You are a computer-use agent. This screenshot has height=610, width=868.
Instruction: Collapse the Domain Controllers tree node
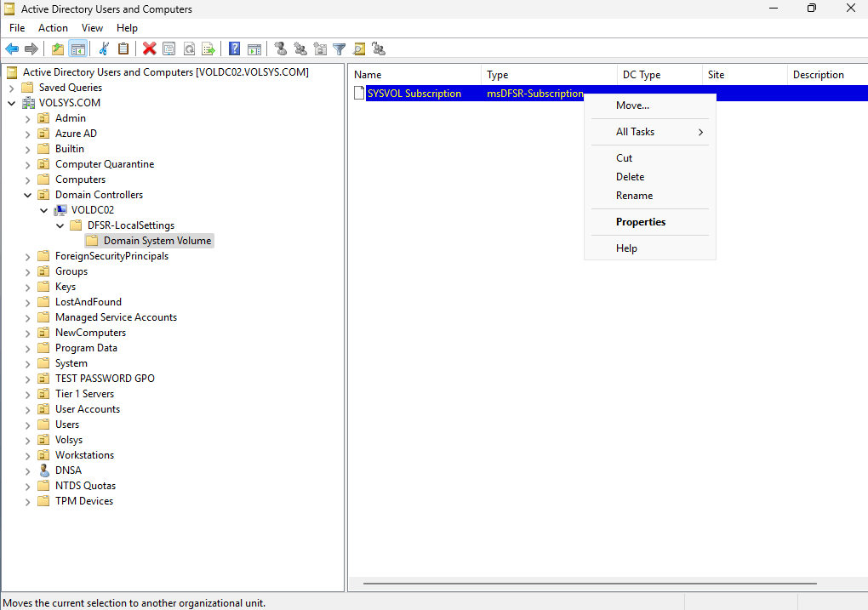click(x=28, y=195)
